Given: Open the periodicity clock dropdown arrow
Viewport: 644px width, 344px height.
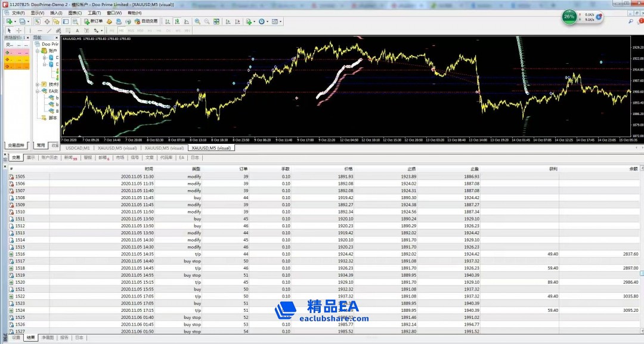Looking at the screenshot, I should point(268,21).
